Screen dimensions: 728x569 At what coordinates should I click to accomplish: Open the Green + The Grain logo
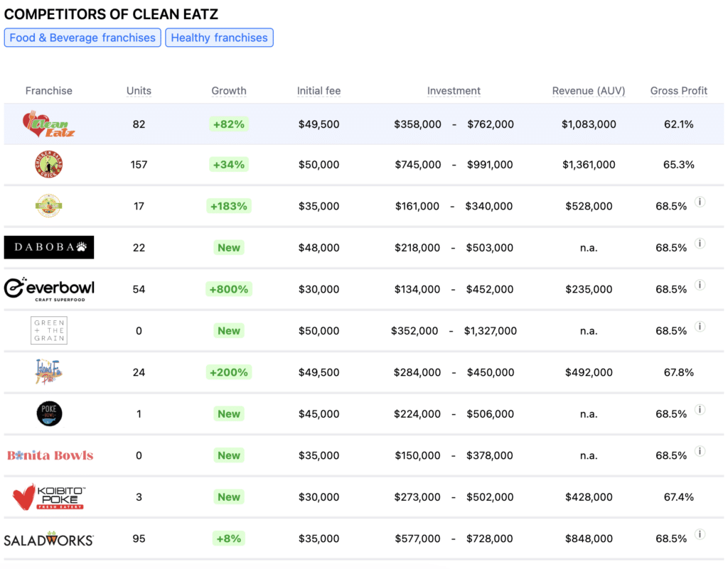49,330
